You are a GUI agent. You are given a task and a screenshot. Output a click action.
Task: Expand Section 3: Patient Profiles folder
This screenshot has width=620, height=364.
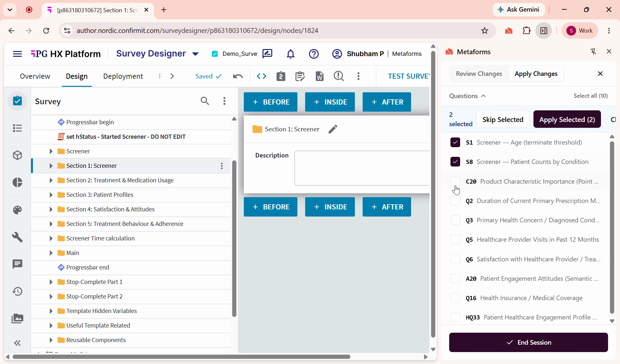[51, 195]
